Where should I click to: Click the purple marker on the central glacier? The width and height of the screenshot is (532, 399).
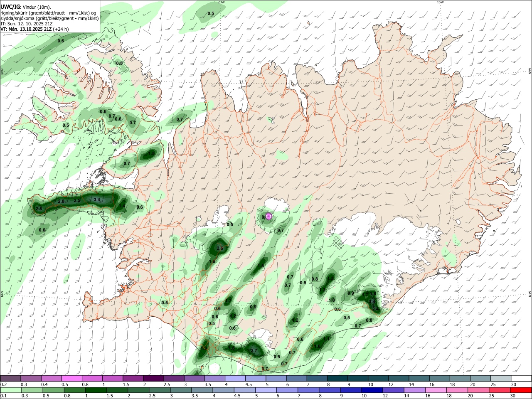tap(268, 216)
